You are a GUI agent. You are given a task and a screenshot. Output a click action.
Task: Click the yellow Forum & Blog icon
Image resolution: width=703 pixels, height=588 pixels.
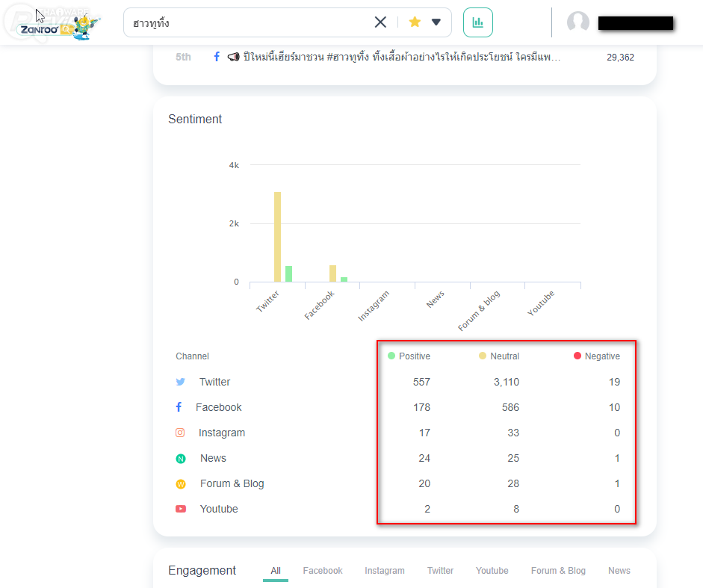(181, 484)
